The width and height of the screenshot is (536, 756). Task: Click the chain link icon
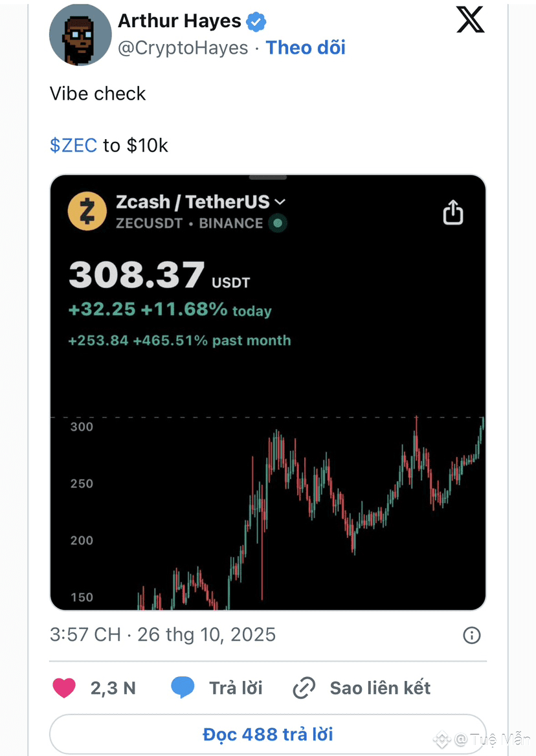click(x=303, y=687)
